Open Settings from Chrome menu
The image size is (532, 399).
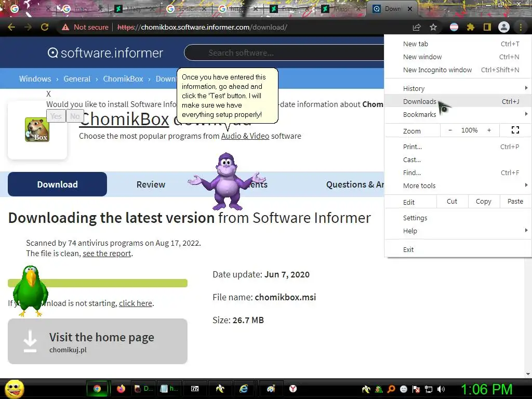coord(458,218)
